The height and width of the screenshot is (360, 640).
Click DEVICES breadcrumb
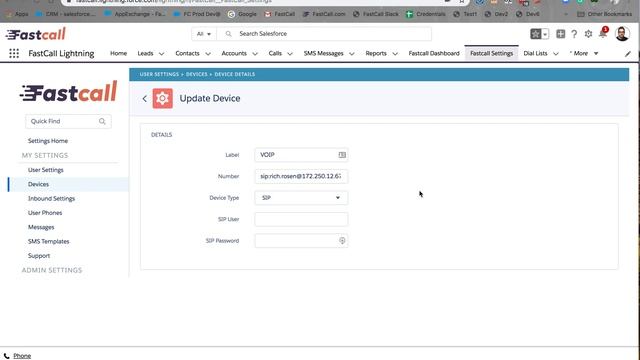(x=197, y=74)
